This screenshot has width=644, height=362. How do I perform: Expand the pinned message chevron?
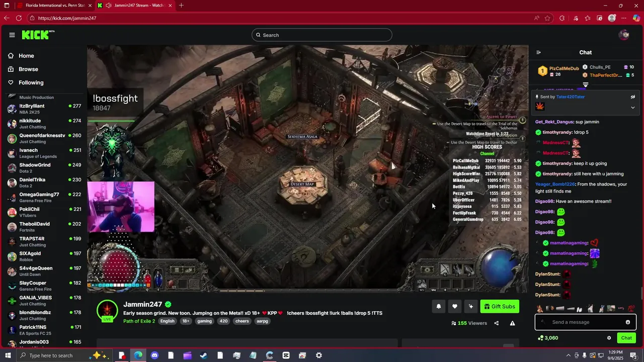(x=633, y=107)
